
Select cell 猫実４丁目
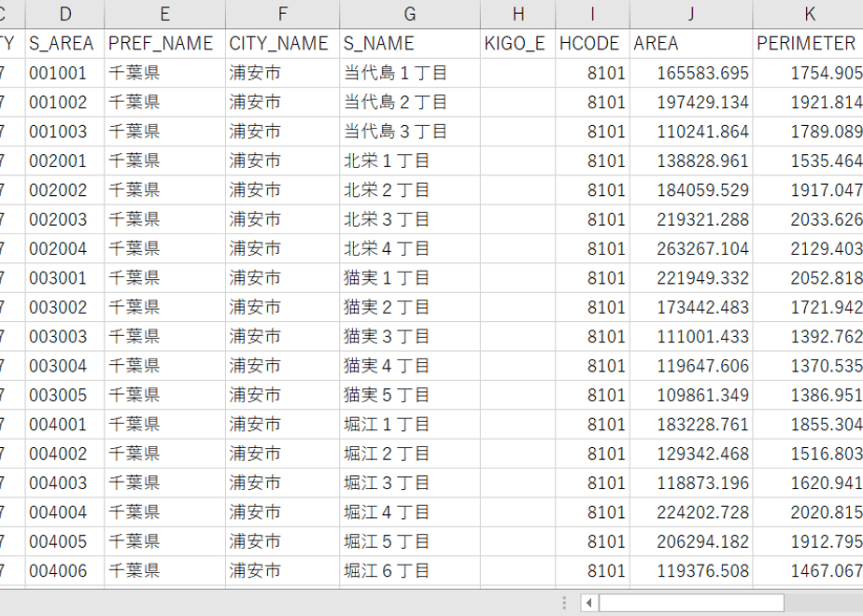pos(410,366)
